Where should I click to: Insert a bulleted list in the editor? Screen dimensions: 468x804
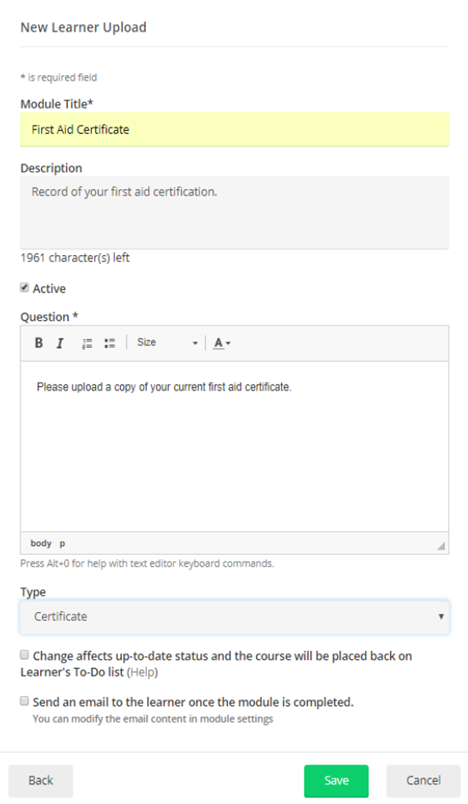[109, 343]
